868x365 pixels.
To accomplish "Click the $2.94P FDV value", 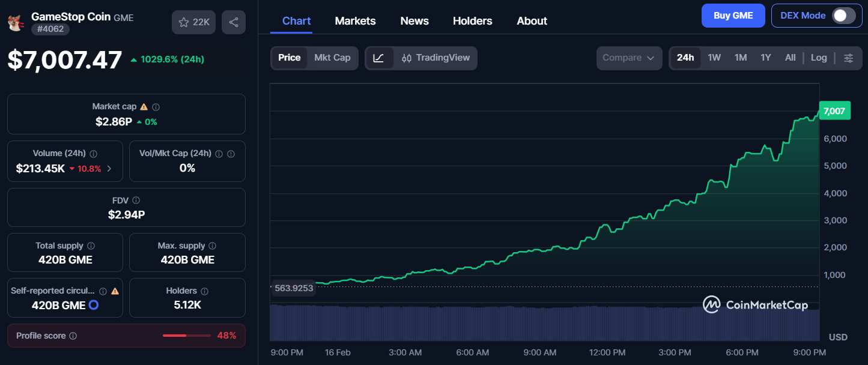I will (126, 214).
